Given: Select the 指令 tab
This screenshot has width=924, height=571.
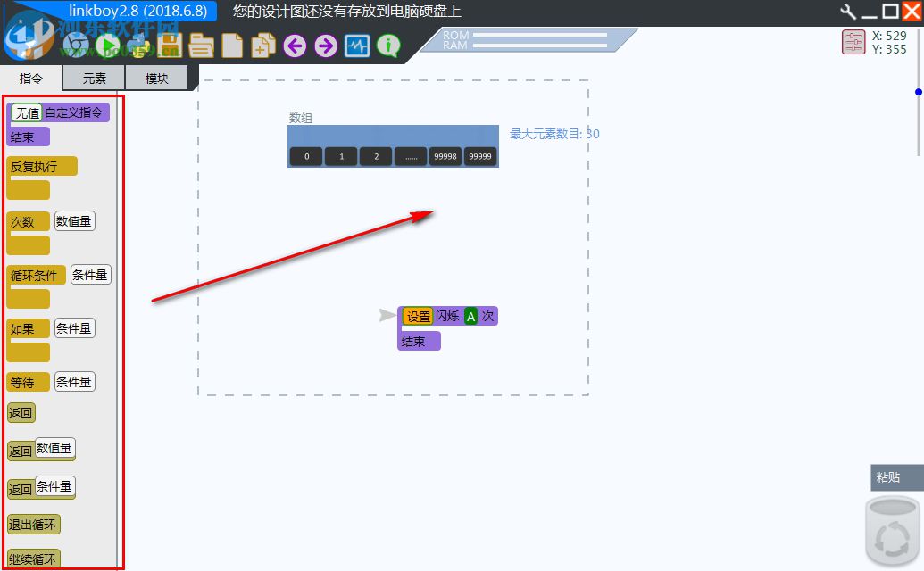Looking at the screenshot, I should pyautogui.click(x=31, y=78).
